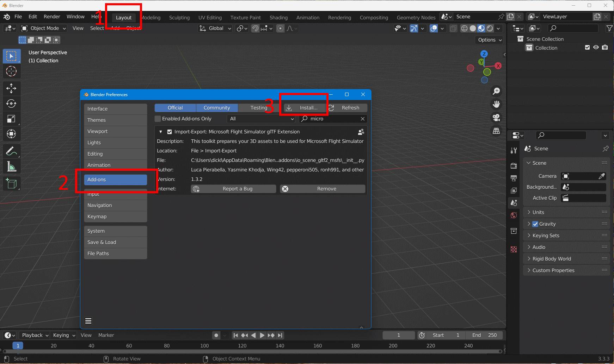Viewport: 614px width, 364px height.
Task: Open the viewport Options button
Action: click(490, 40)
